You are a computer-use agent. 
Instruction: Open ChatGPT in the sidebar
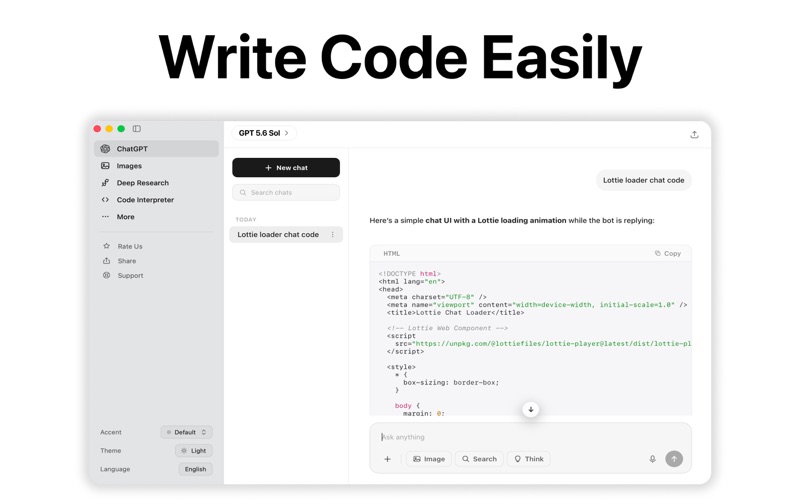tap(156, 148)
